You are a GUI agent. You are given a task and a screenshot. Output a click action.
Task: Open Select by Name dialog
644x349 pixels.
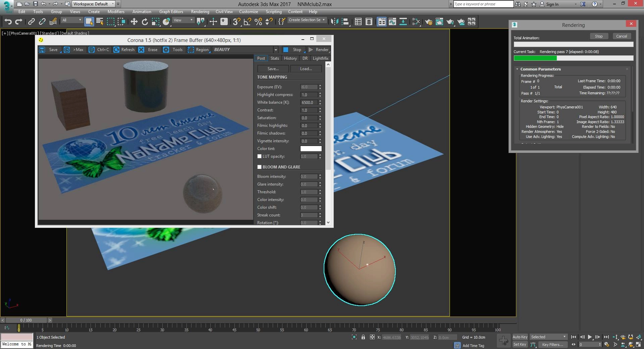(100, 22)
